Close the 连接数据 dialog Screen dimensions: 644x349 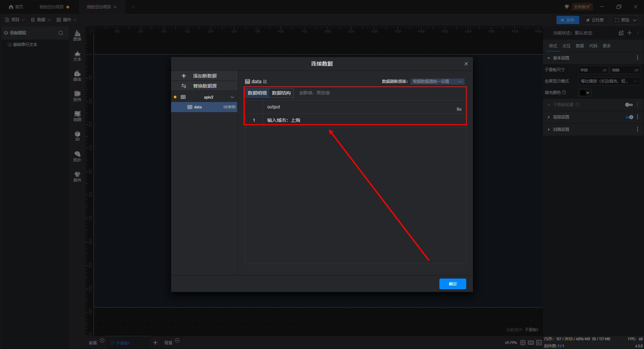[x=466, y=64]
